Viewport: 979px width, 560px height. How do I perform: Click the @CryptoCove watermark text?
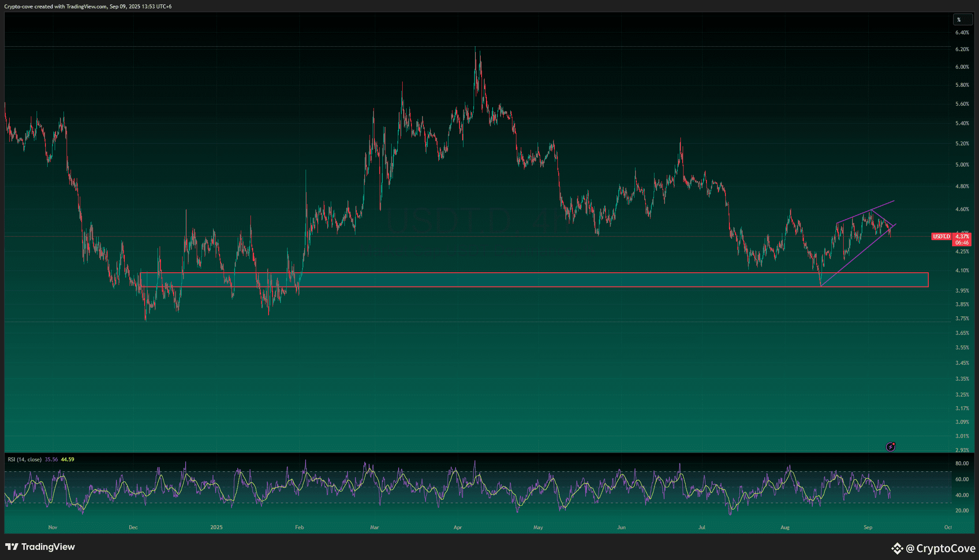[940, 549]
